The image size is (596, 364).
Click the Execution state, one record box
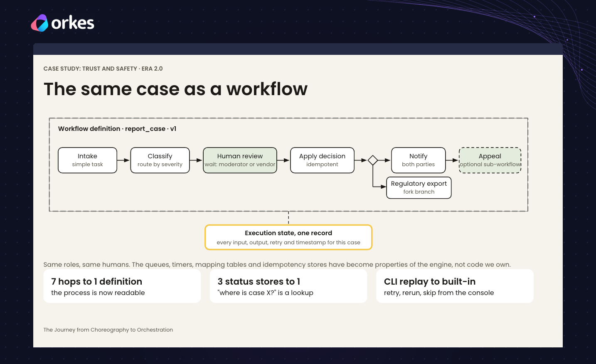pos(288,237)
